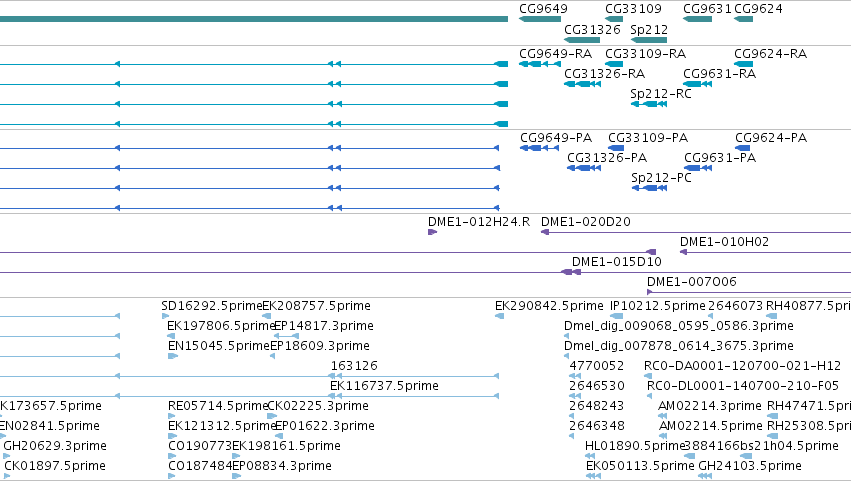Open transcript label CG9624-RA
Viewport: 851px width, 481px height.
[770, 53]
